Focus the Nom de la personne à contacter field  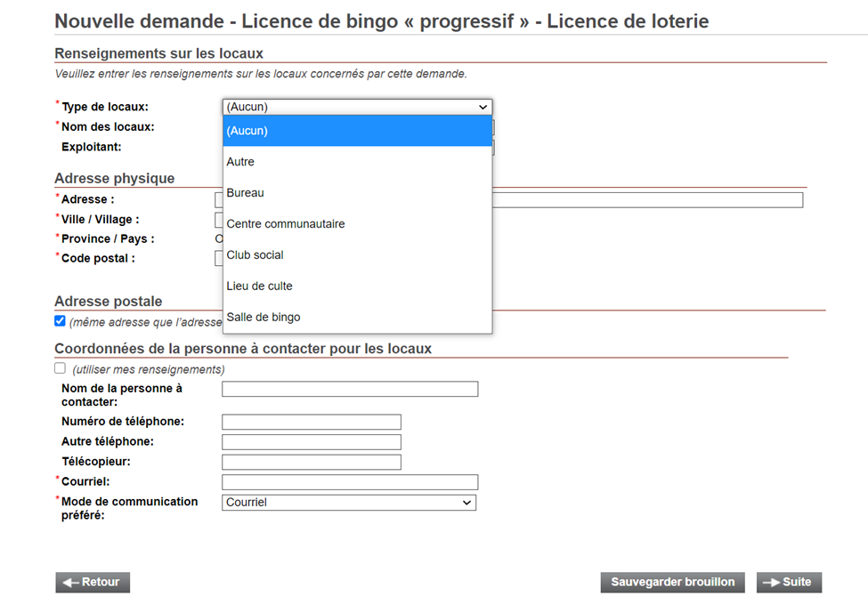(350, 389)
